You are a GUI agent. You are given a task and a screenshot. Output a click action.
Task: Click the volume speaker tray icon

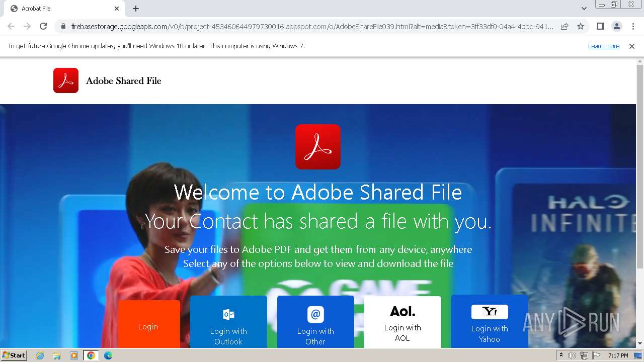coord(572,355)
